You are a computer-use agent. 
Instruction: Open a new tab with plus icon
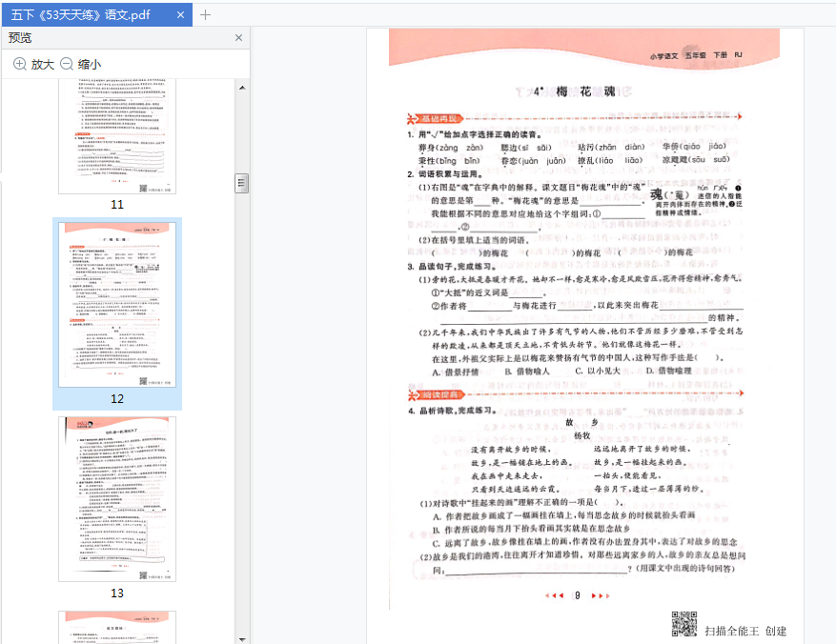[205, 15]
